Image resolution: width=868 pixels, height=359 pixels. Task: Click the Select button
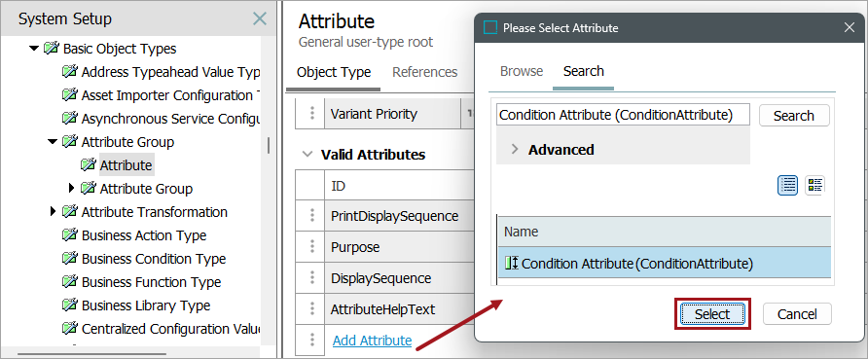(x=712, y=314)
